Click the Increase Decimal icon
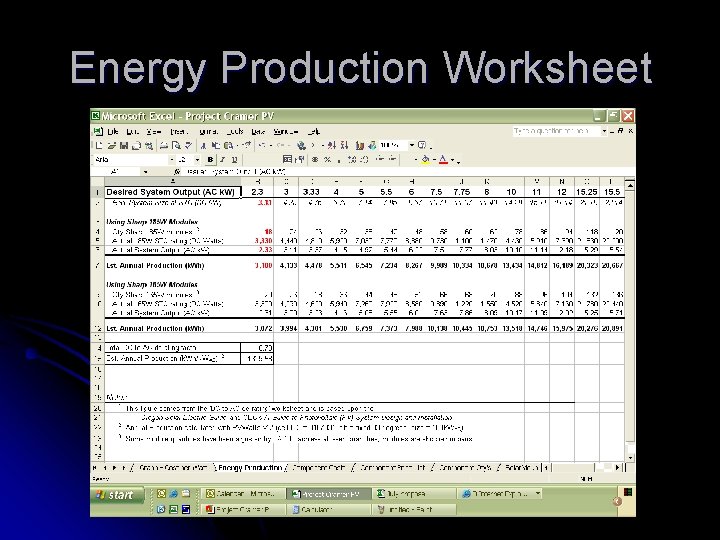Viewport: 720px width, 540px height. (x=352, y=159)
